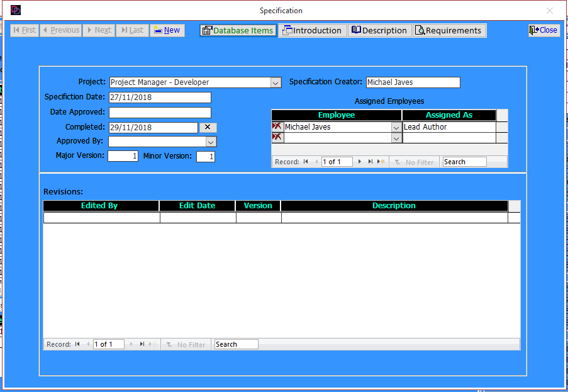Go to first record in Revisions navigator
Image resolution: width=568 pixels, height=392 pixels.
click(x=77, y=344)
